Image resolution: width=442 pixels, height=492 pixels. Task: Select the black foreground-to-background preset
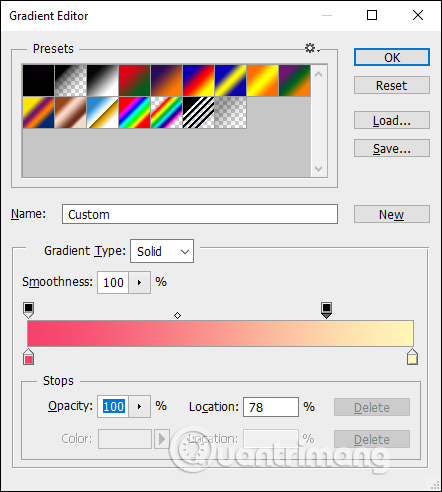[x=38, y=80]
